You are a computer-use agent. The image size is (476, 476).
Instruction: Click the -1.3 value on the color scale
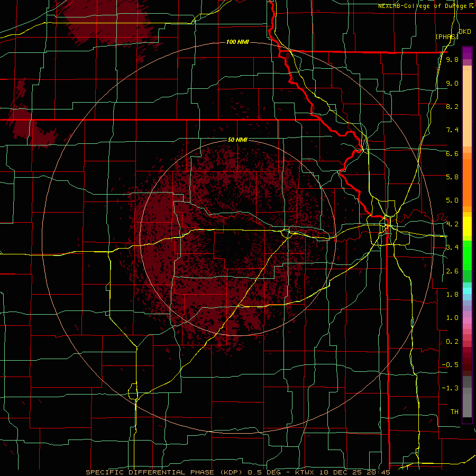(x=450, y=388)
